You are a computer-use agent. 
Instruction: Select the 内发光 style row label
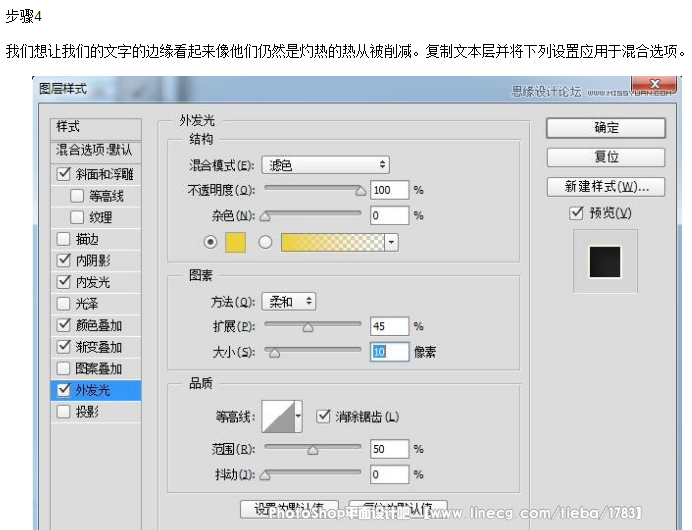pyautogui.click(x=93, y=282)
